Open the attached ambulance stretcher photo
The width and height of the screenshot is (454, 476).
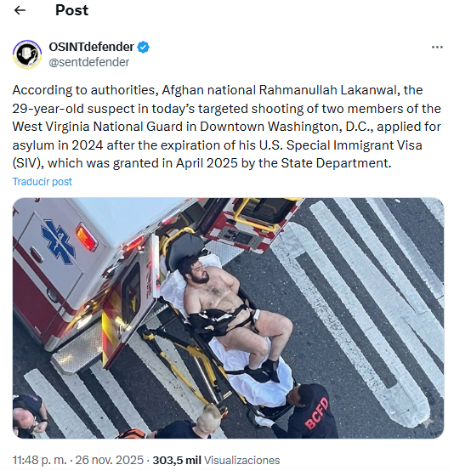(228, 318)
